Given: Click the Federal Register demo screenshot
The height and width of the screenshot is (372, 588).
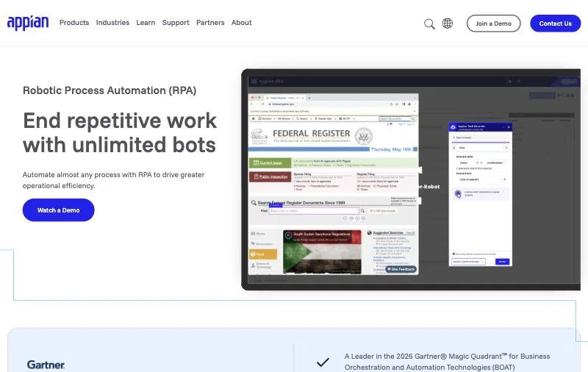Looking at the screenshot, I should coord(411,179).
